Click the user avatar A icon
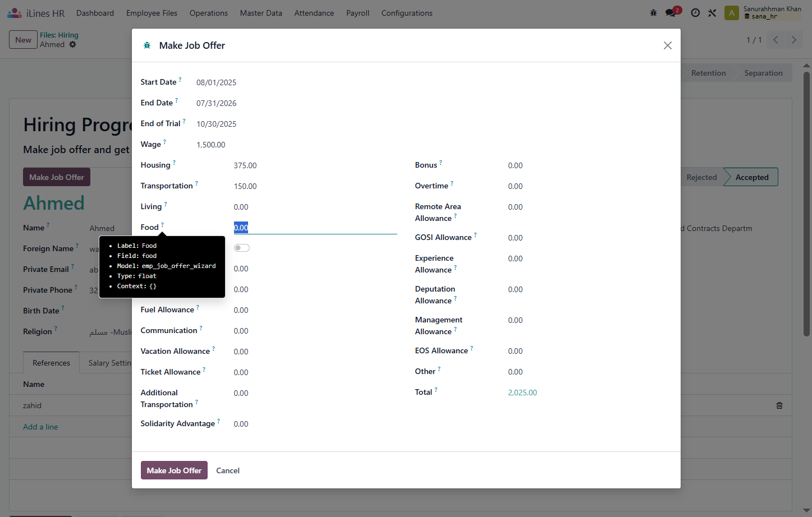Image resolution: width=812 pixels, height=517 pixels. coord(732,13)
